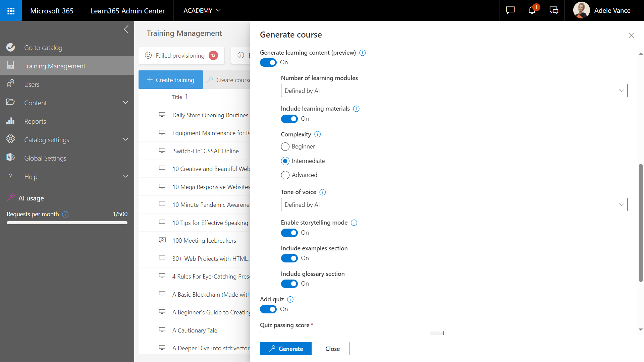Viewport: 644px width, 362px height.
Task: Click the chat message icon in header
Action: (x=510, y=11)
